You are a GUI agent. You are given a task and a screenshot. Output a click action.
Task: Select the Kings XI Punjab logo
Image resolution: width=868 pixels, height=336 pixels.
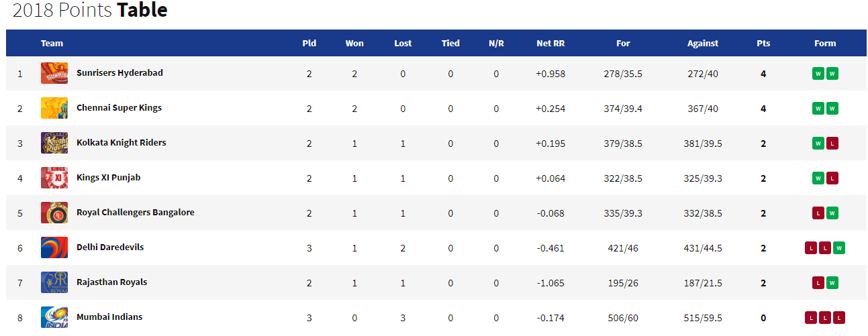tap(54, 178)
